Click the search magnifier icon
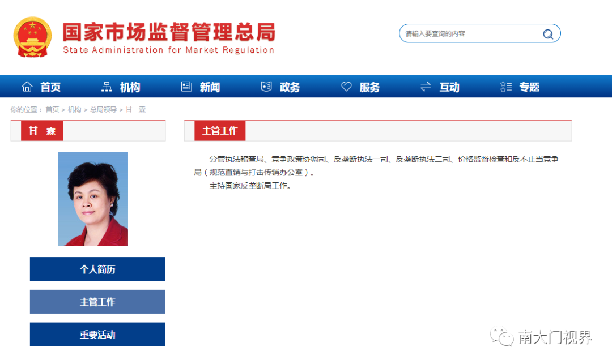612x364 pixels. [x=548, y=35]
